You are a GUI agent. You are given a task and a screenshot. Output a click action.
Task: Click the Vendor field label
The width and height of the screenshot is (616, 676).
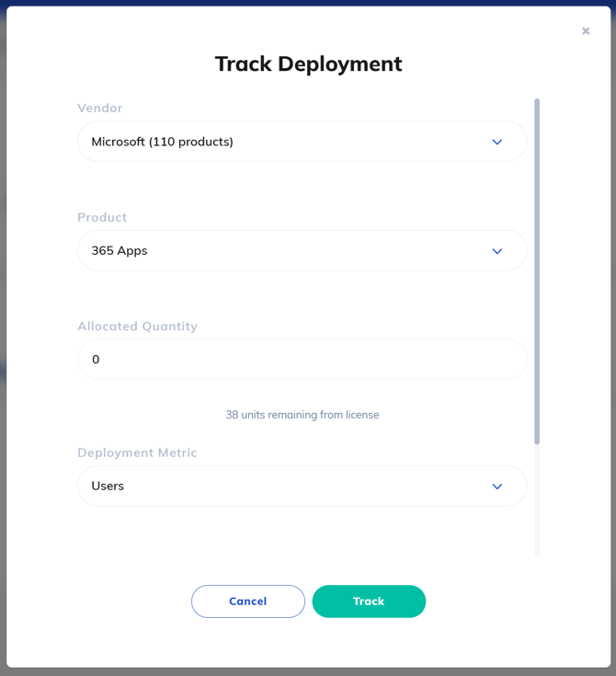point(99,108)
